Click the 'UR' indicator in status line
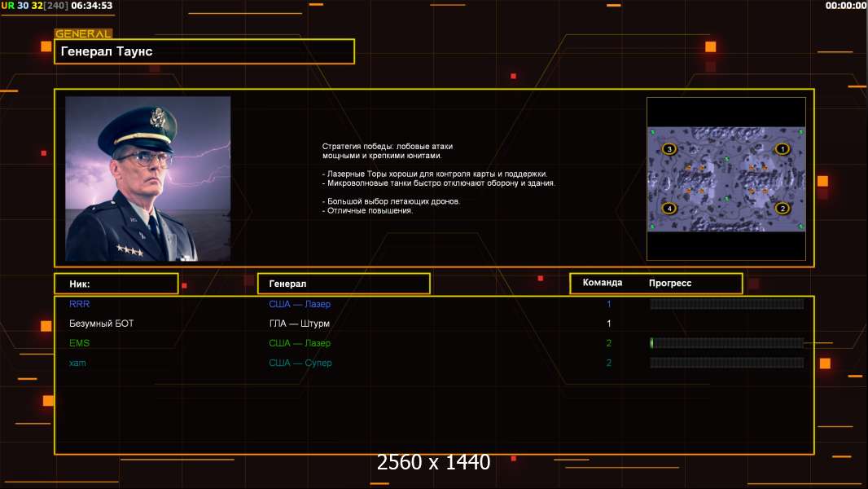This screenshot has height=489, width=868. coord(7,6)
